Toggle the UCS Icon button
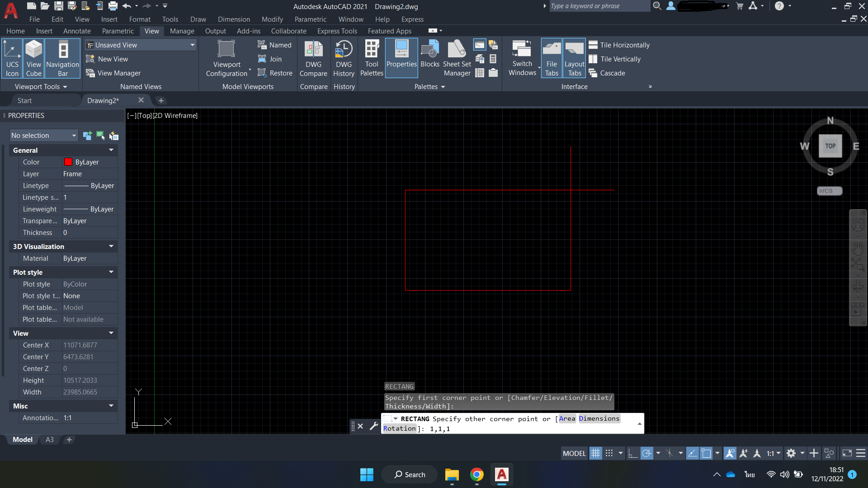This screenshot has width=868, height=488. point(12,58)
